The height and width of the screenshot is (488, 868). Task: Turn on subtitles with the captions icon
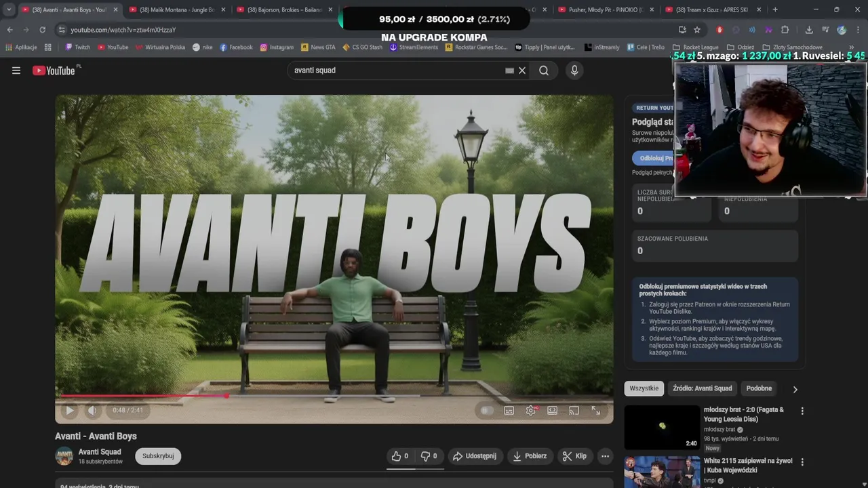(509, 410)
